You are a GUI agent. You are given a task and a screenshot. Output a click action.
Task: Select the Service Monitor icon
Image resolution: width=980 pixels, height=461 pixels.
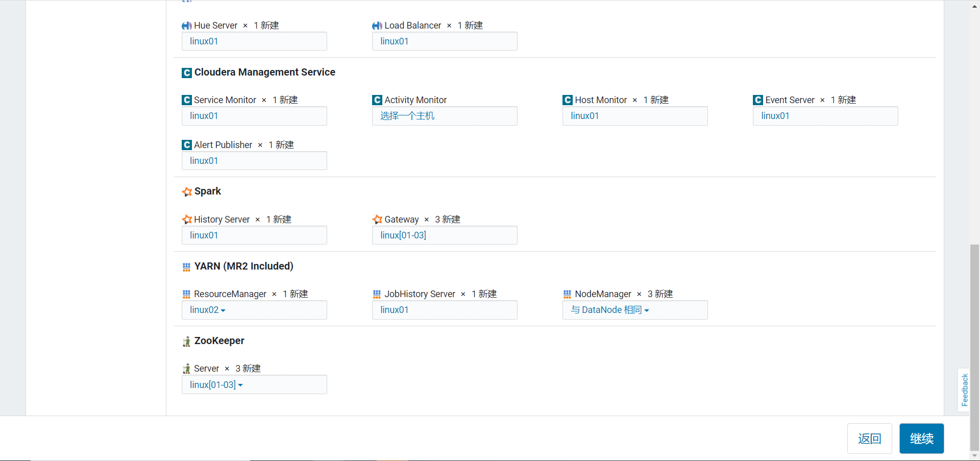point(186,100)
